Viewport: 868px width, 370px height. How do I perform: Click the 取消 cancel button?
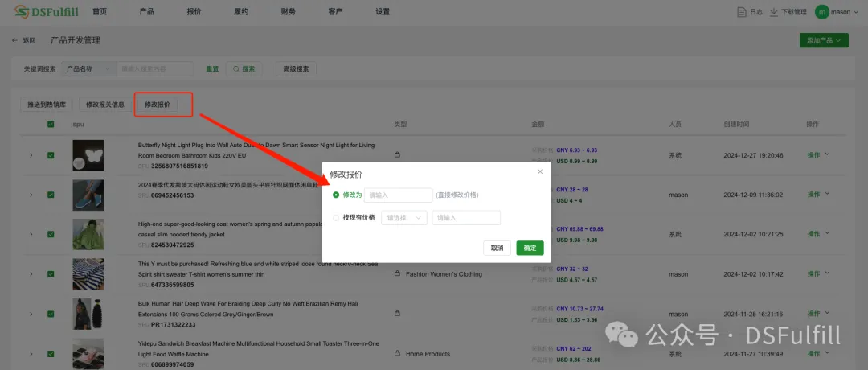[x=497, y=248]
